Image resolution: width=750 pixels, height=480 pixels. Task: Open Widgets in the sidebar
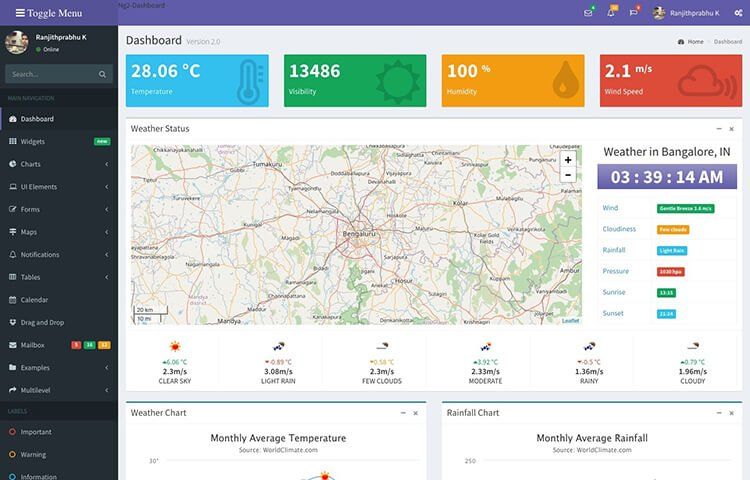click(59, 142)
